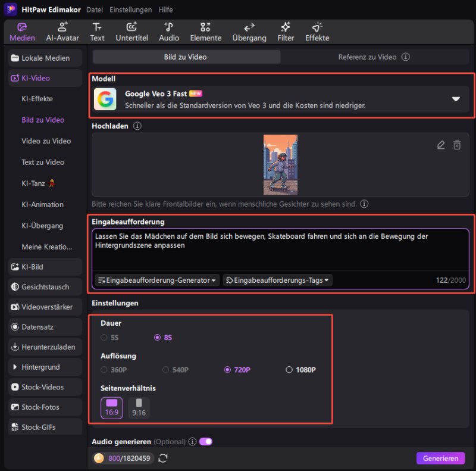476x471 pixels.
Task: Open Datensatz in sidebar
Action: pyautogui.click(x=45, y=327)
